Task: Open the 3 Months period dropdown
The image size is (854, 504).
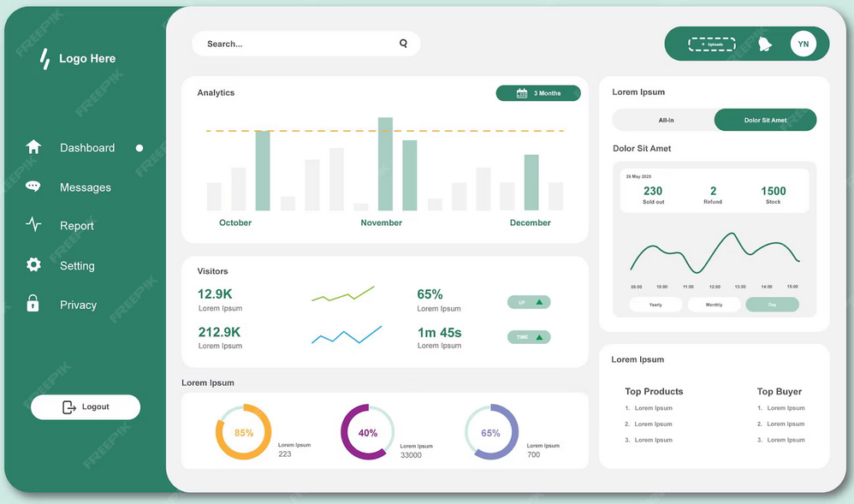Action: point(538,93)
